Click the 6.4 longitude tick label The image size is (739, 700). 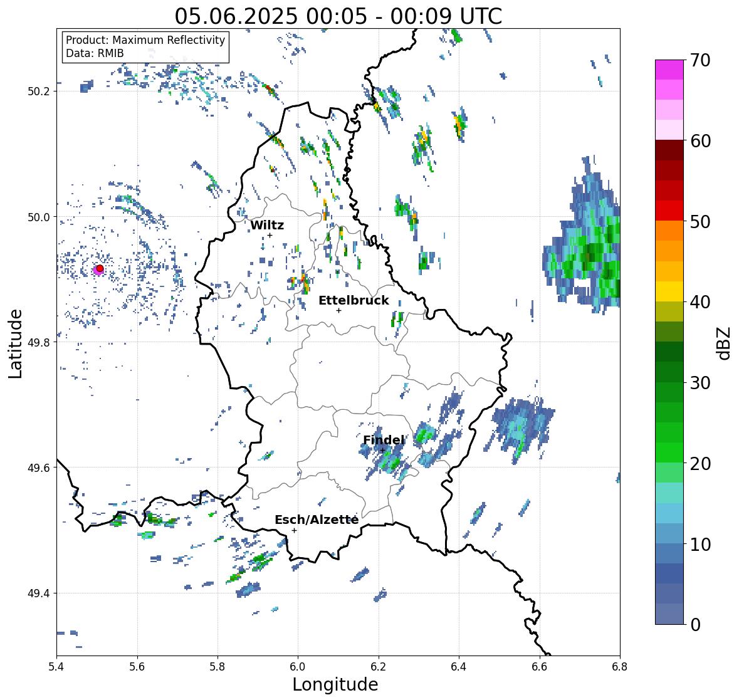pos(459,667)
